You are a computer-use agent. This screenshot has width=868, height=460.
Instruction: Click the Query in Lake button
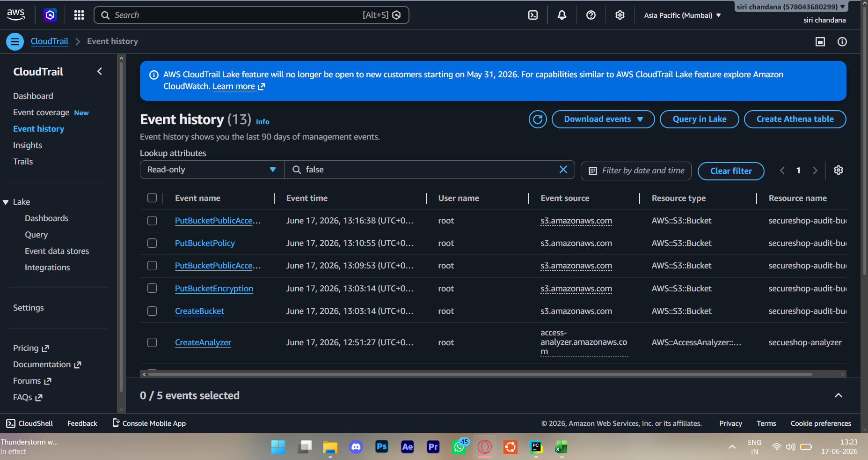click(x=700, y=119)
